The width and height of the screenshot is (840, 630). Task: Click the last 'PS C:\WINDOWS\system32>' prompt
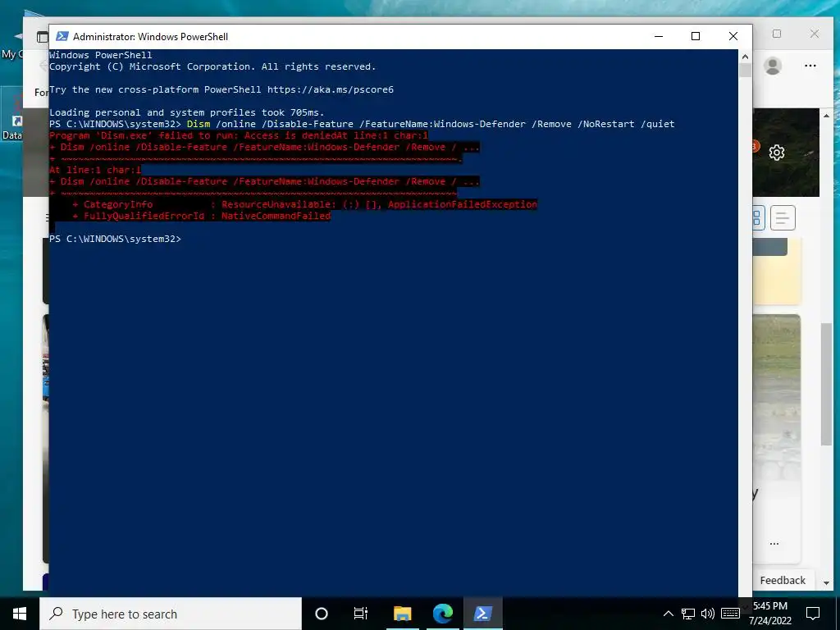(x=115, y=239)
